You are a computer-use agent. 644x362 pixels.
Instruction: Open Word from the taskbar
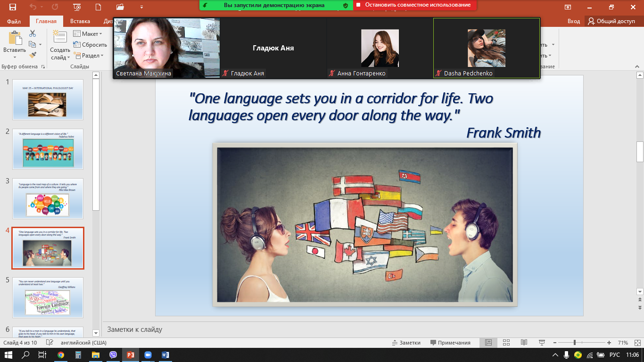point(165,355)
